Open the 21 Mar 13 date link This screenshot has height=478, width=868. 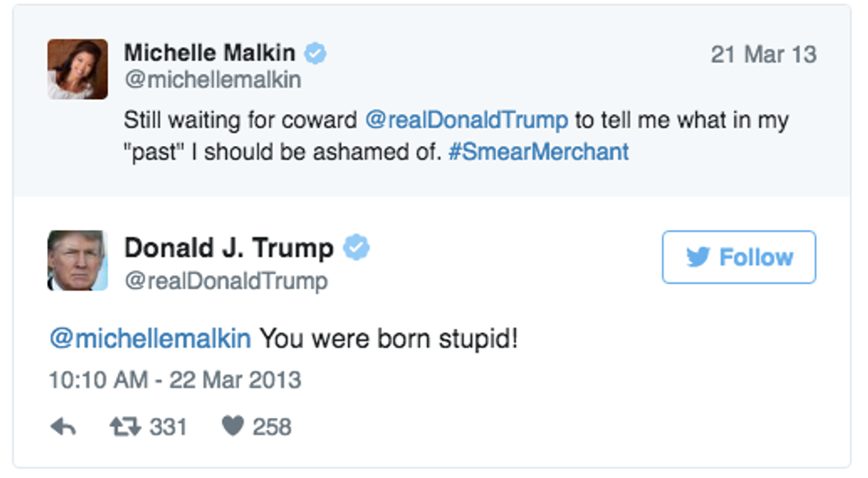pos(763,54)
